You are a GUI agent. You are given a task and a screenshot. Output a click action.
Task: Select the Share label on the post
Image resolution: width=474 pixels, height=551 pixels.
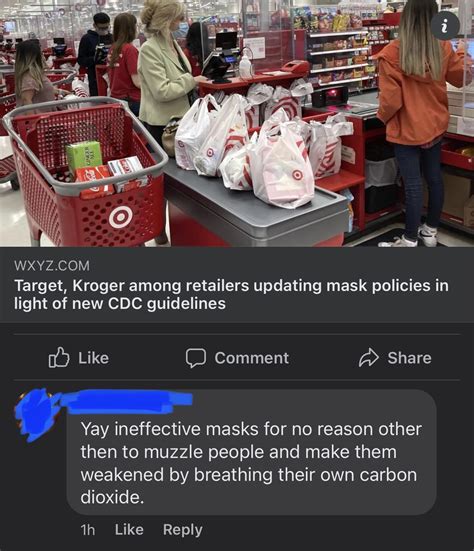tap(409, 358)
